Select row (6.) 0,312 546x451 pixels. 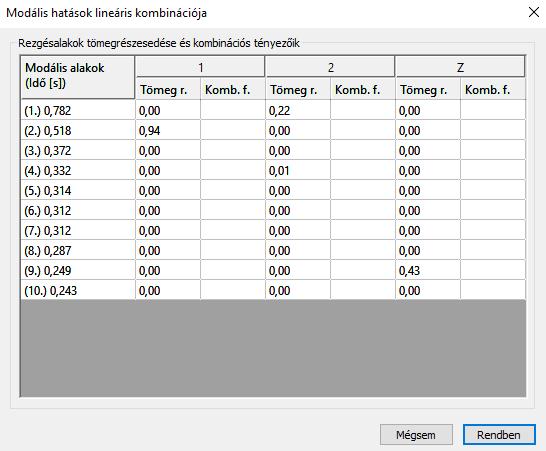coord(78,211)
